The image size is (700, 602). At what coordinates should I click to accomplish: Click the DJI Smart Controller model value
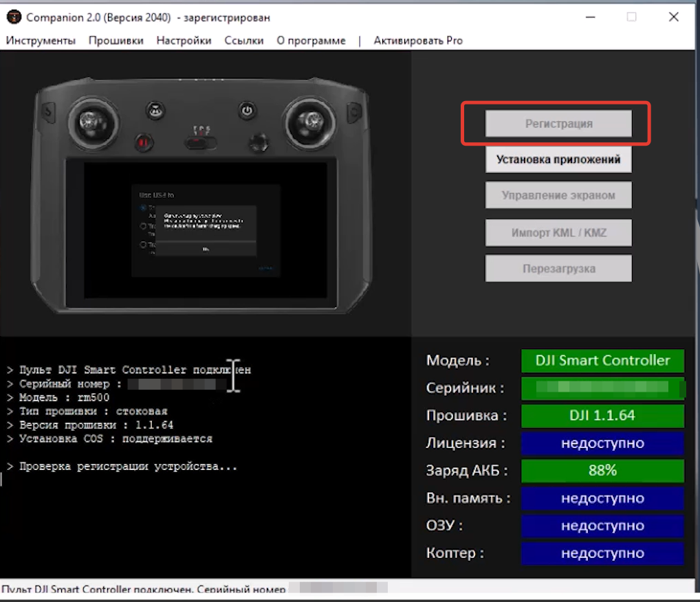(x=602, y=361)
